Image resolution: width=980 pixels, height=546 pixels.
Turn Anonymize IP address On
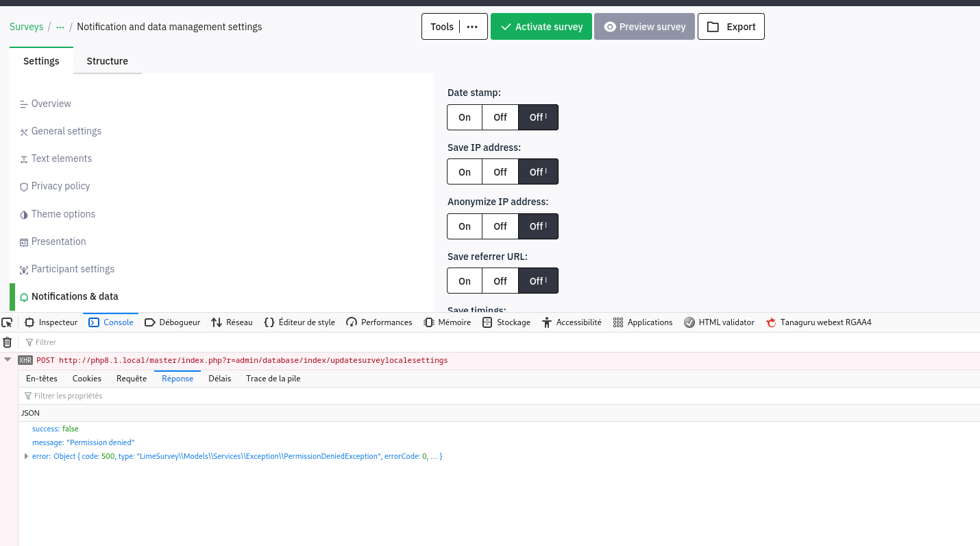point(465,226)
